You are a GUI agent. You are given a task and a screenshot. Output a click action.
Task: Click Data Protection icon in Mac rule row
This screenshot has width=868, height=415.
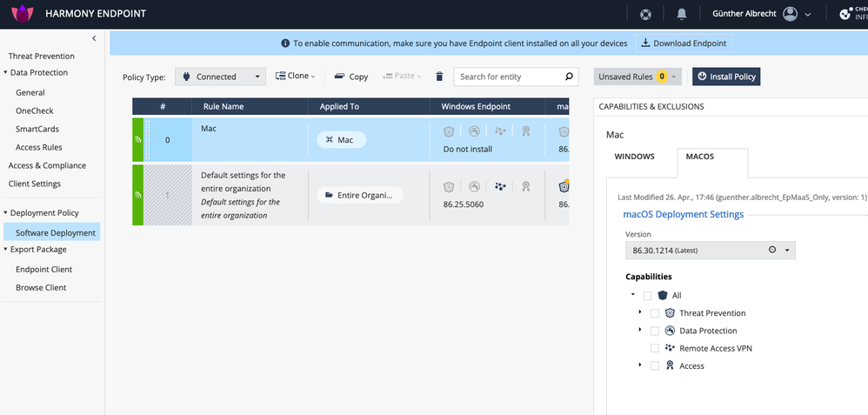[x=474, y=131]
